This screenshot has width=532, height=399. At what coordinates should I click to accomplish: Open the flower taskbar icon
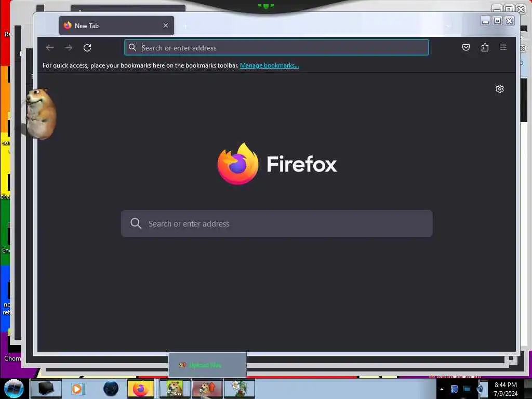click(239, 389)
